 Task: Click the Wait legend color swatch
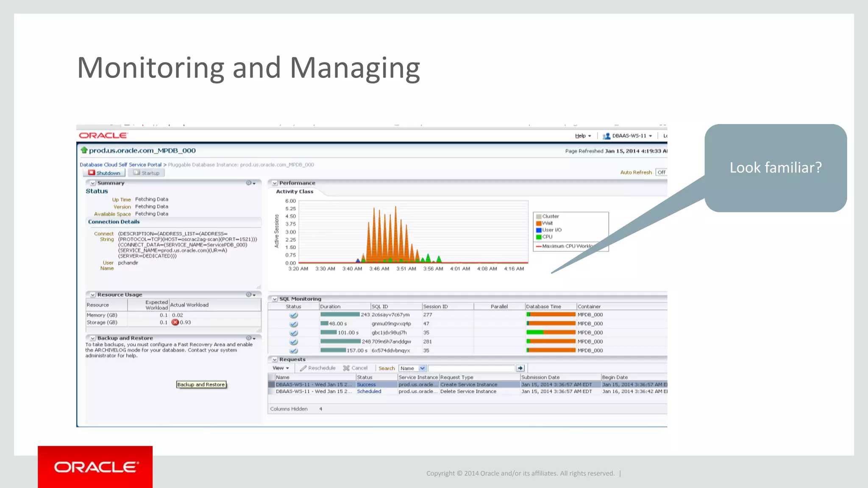click(539, 223)
